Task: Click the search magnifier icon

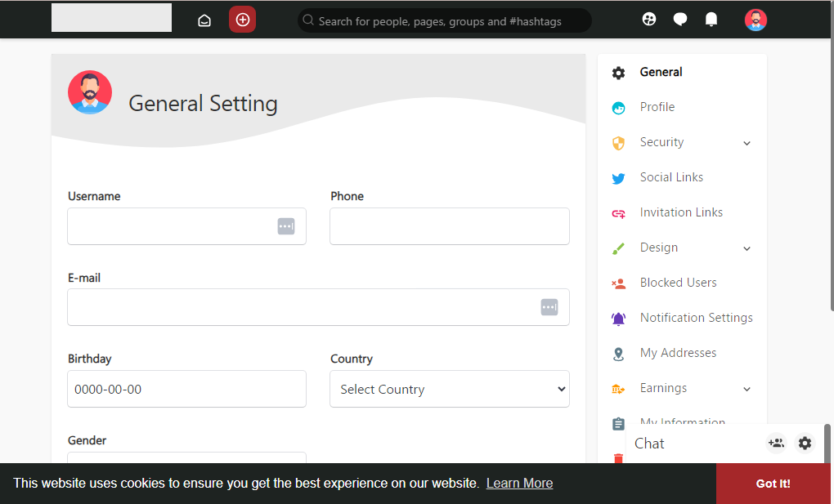Action: [308, 20]
